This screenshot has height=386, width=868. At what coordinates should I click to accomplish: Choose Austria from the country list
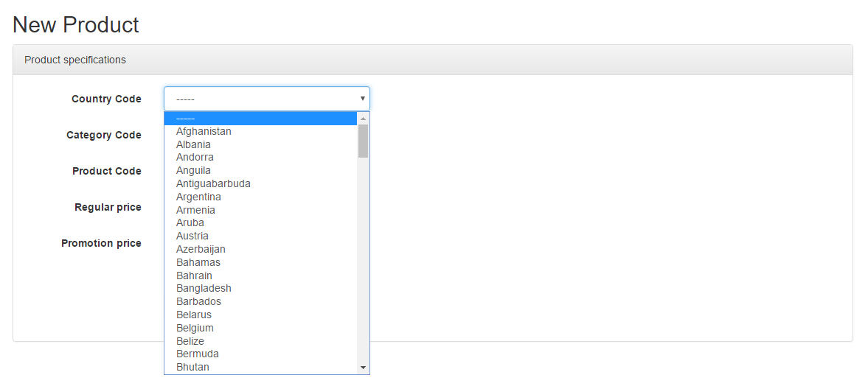pos(261,236)
